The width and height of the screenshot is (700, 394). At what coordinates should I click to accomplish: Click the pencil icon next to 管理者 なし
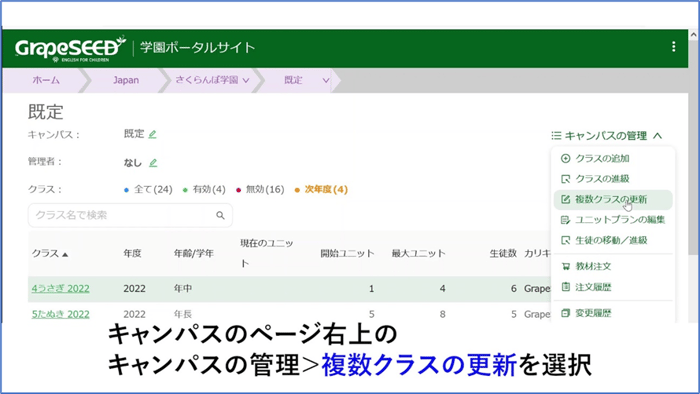click(x=153, y=163)
